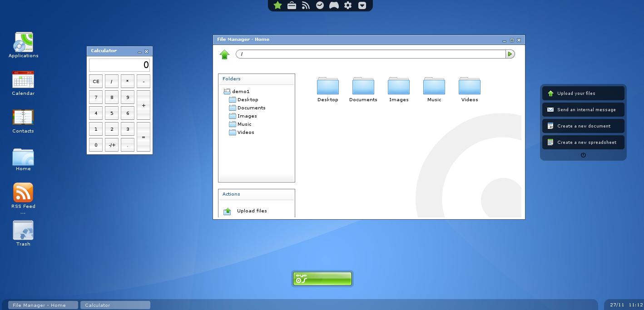Click Create a new document

click(x=583, y=126)
